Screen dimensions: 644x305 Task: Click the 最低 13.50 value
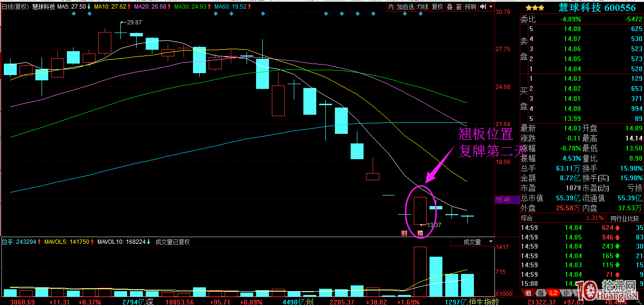tap(633, 148)
